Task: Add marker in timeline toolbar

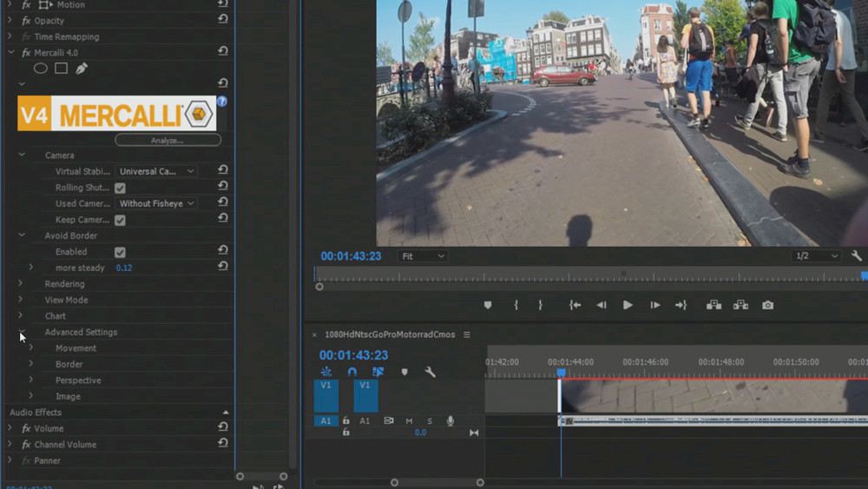Action: (x=404, y=372)
